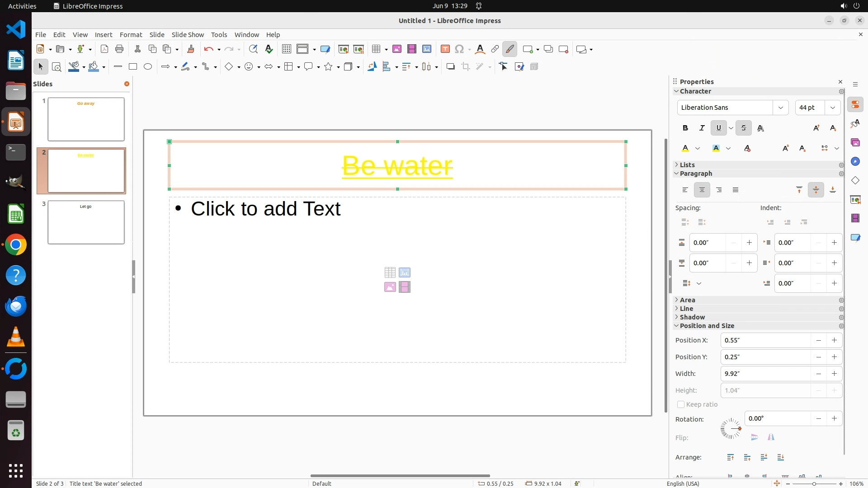Open the Print document icon
Screen dimensions: 868x488
tap(119, 49)
